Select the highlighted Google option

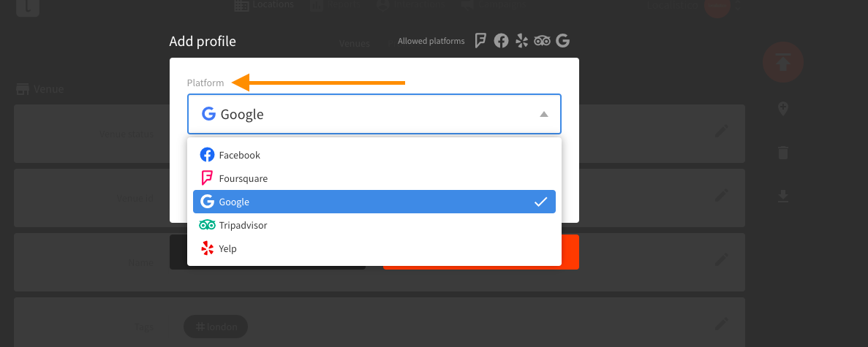click(374, 202)
